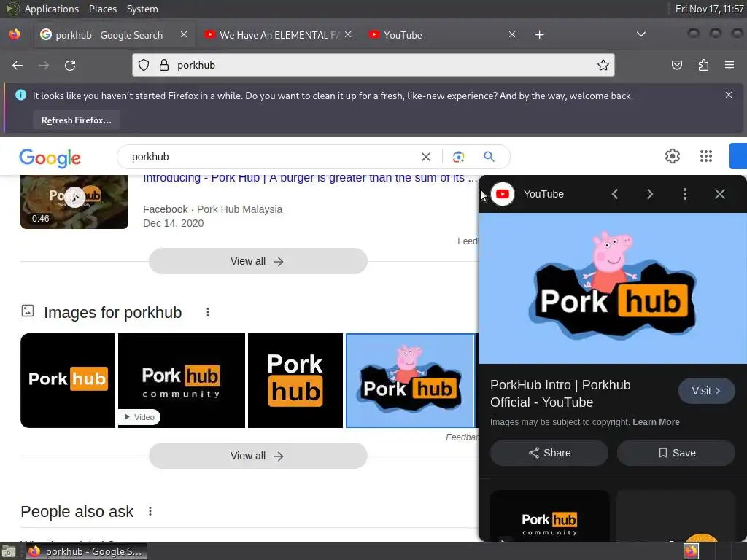Show next image in preview panel
747x560 pixels.
650,194
